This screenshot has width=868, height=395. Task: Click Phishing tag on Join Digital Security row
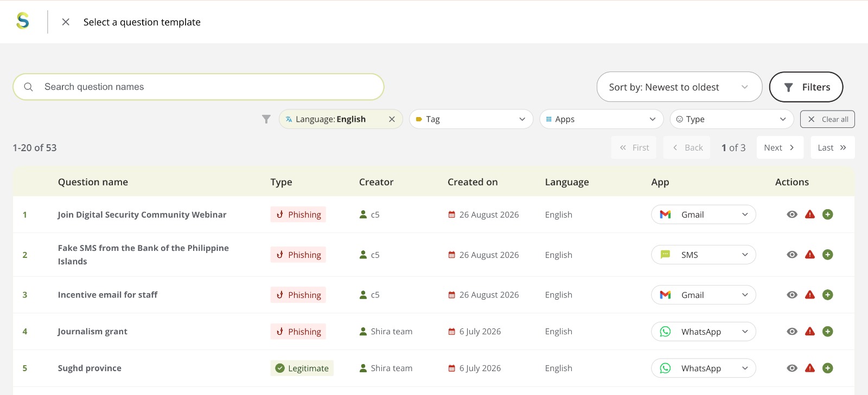298,215
